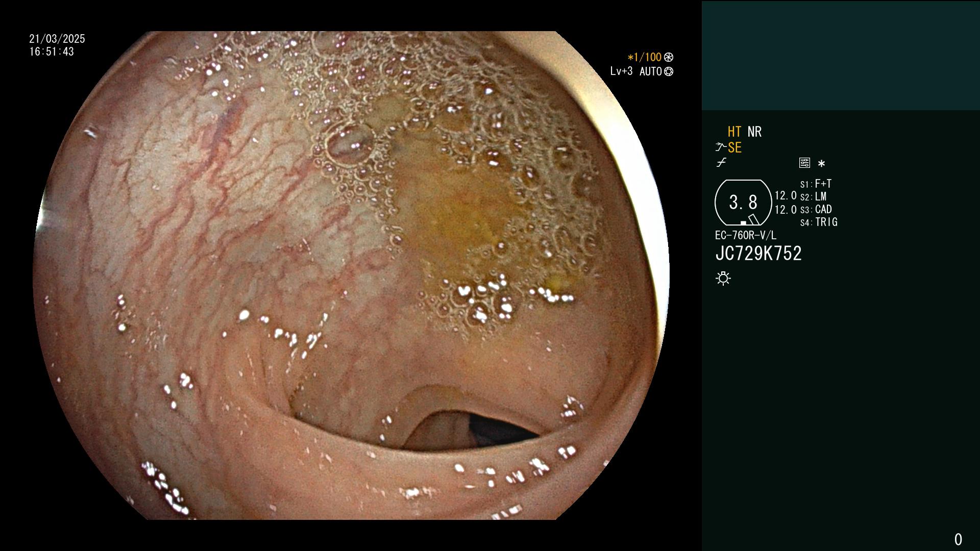Select the tone curve icon below SE
This screenshot has width=980, height=551.
click(721, 163)
